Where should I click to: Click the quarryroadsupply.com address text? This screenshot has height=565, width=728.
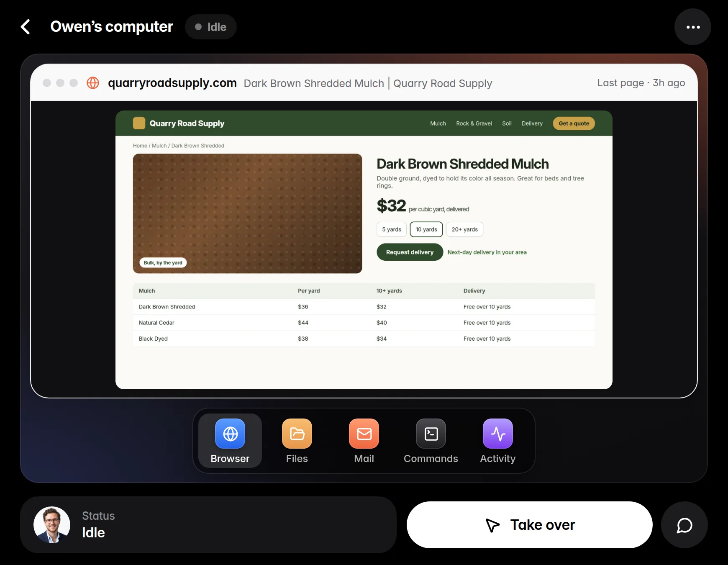[x=172, y=83]
